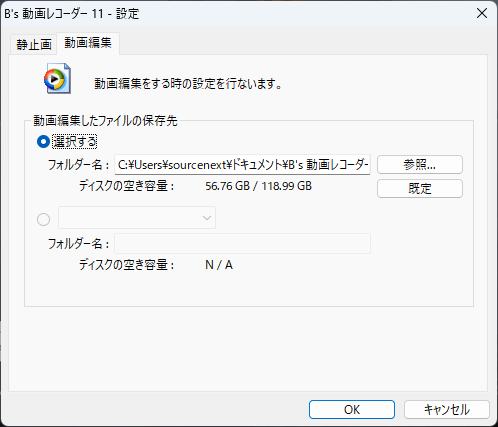Switch to the 静止画 tab
Screen dimensions: 498x427
tap(34, 44)
